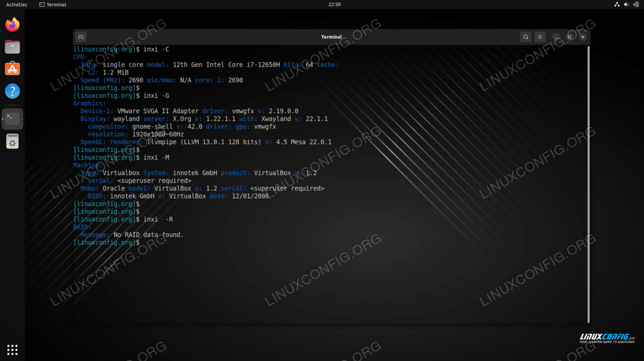The height and width of the screenshot is (361, 644).
Task: Click the battery icon in top bar
Action: [637, 4]
